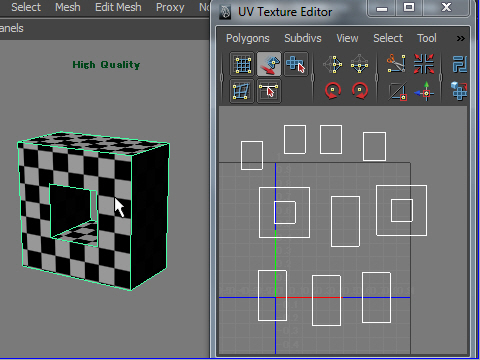480x360 pixels.
Task: Rotate UVs counterclockwise with left red arrow icon
Action: coord(333,91)
